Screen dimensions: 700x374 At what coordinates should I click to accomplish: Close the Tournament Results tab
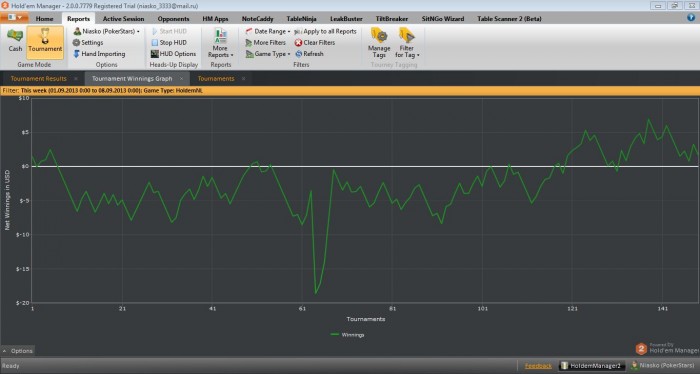(75, 79)
